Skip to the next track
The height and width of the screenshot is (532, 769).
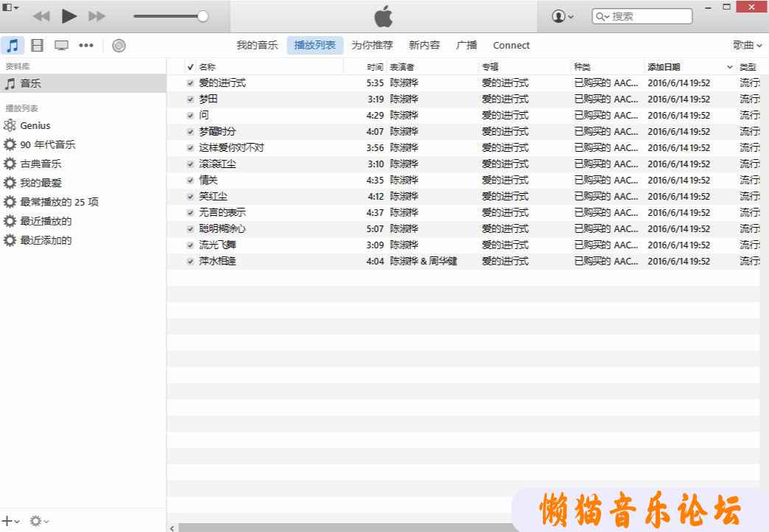(96, 16)
